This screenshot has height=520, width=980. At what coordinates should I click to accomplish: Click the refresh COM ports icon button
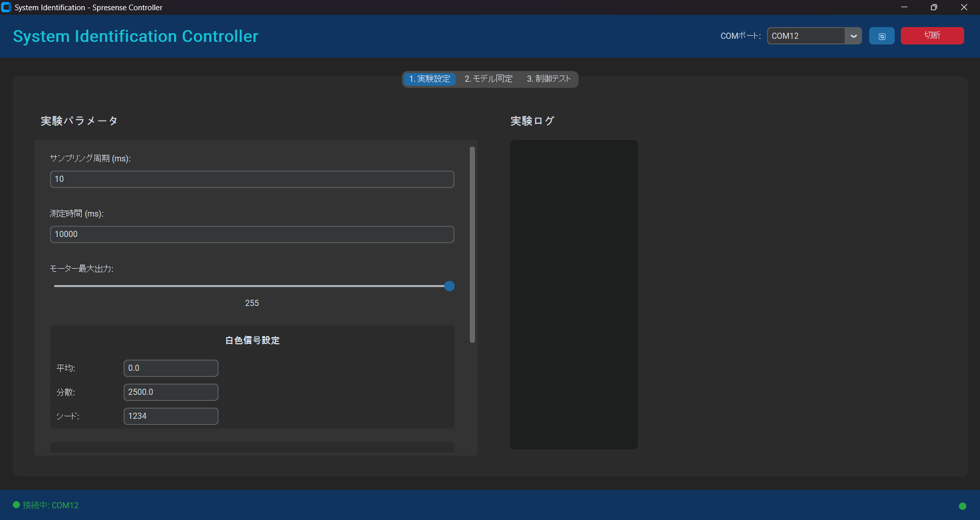pyautogui.click(x=881, y=36)
